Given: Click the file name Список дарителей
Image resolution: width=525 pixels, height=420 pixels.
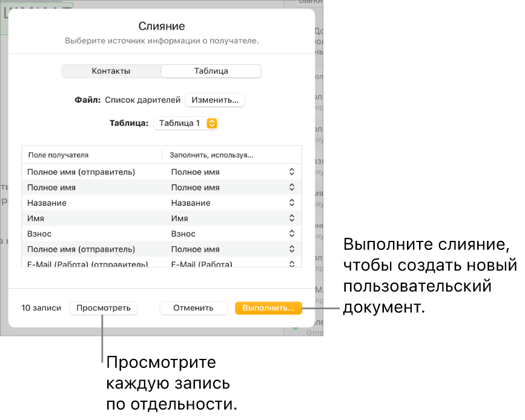Looking at the screenshot, I should click(x=143, y=100).
